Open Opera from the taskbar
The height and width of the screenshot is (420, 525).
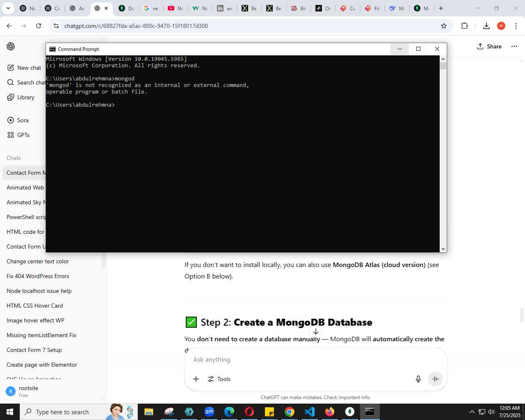[x=249, y=412]
